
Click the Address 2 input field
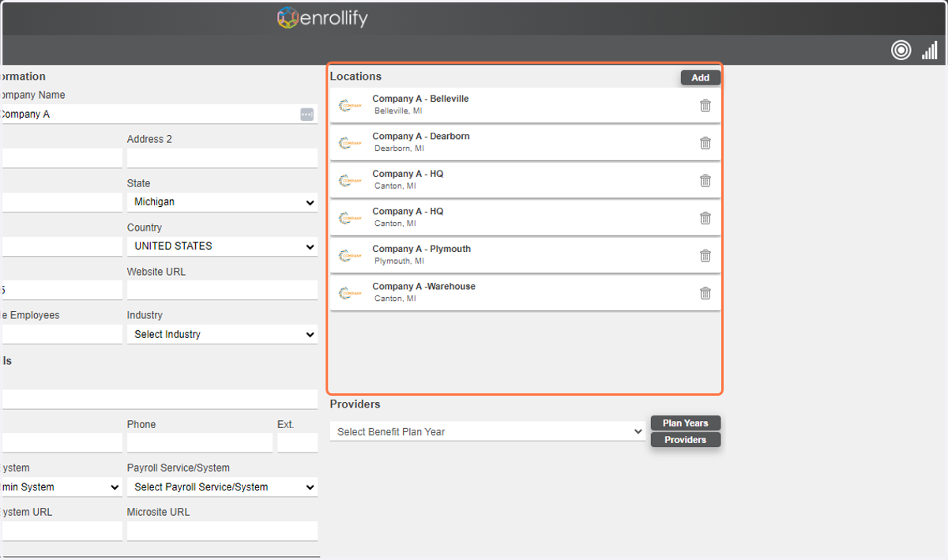tap(222, 158)
